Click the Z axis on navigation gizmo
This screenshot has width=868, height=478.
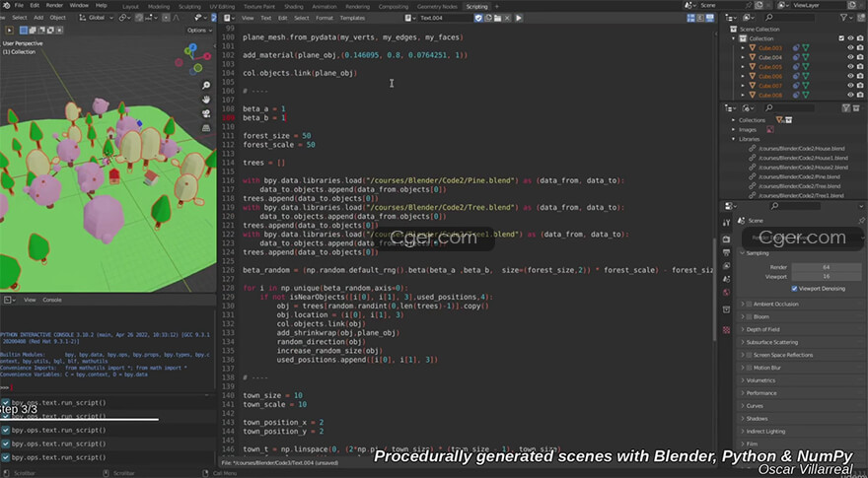pyautogui.click(x=192, y=47)
